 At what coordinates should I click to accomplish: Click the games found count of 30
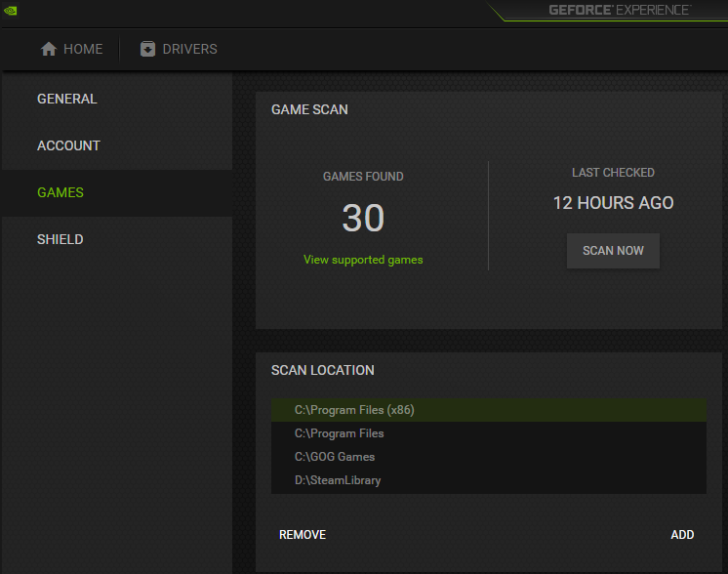pos(363,219)
